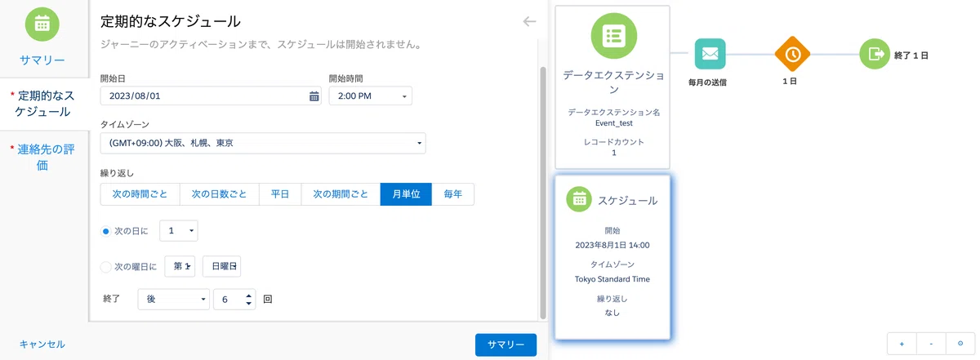
Task: Select 月単位 repeat option
Action: [x=406, y=194]
